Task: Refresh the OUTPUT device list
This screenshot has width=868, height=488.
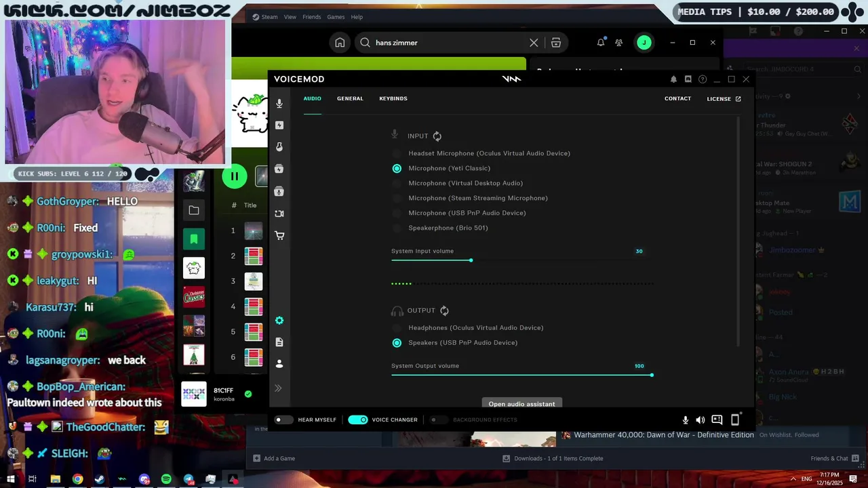Action: pos(445,310)
